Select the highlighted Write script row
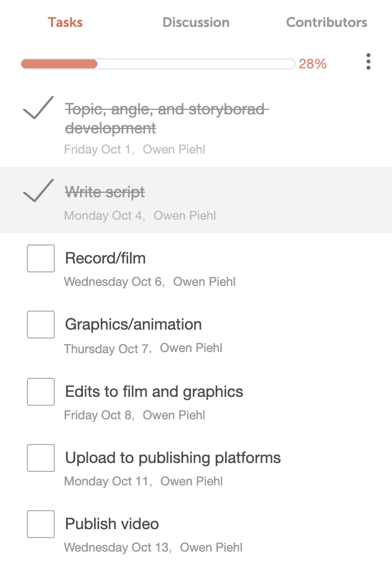 [x=196, y=200]
